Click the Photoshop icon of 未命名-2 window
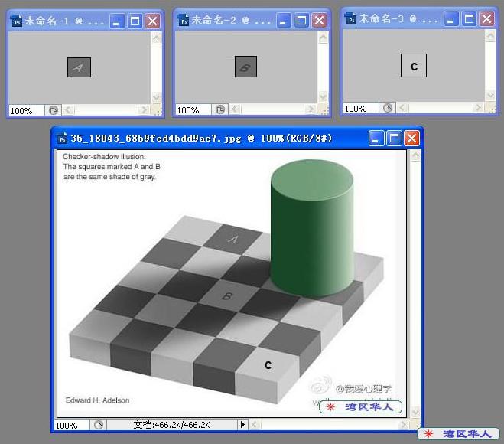 (184, 21)
